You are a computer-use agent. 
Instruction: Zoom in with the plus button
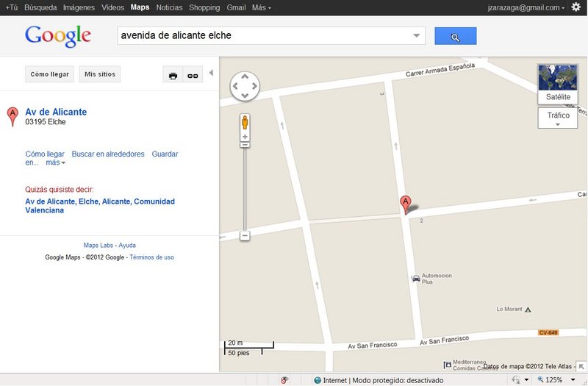[245, 137]
